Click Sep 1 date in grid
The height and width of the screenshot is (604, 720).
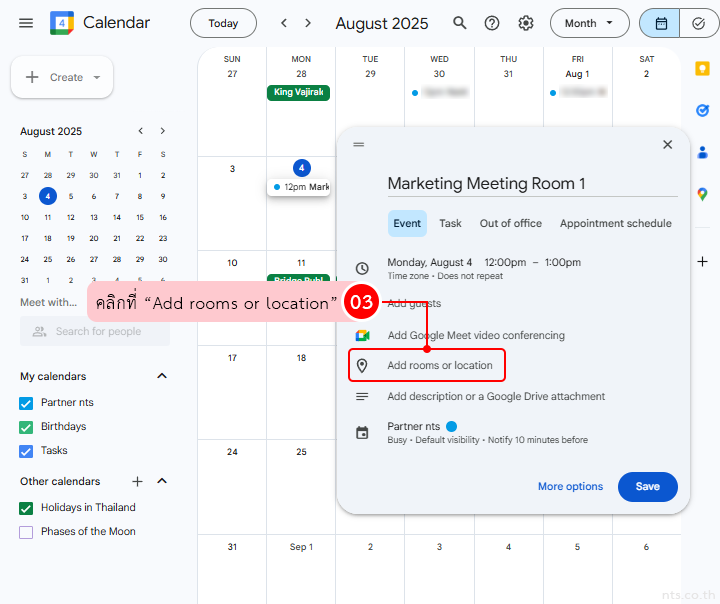(301, 547)
